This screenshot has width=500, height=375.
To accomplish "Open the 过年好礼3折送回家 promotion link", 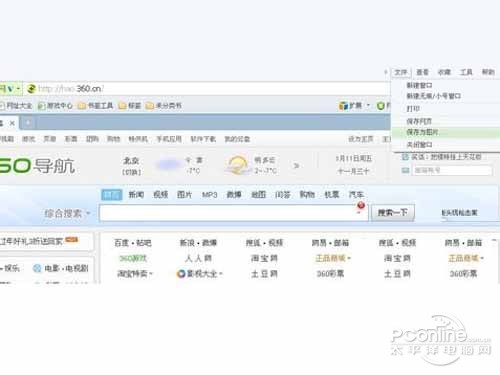I will tap(31, 241).
